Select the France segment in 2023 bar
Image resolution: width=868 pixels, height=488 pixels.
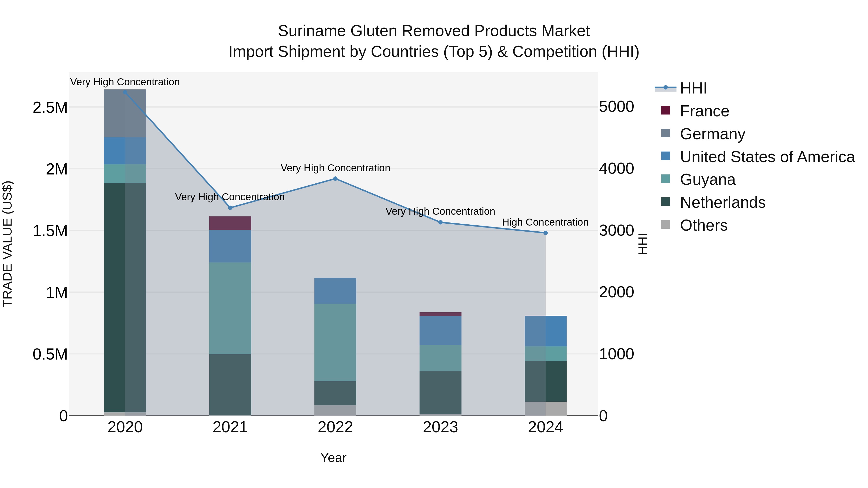(441, 314)
